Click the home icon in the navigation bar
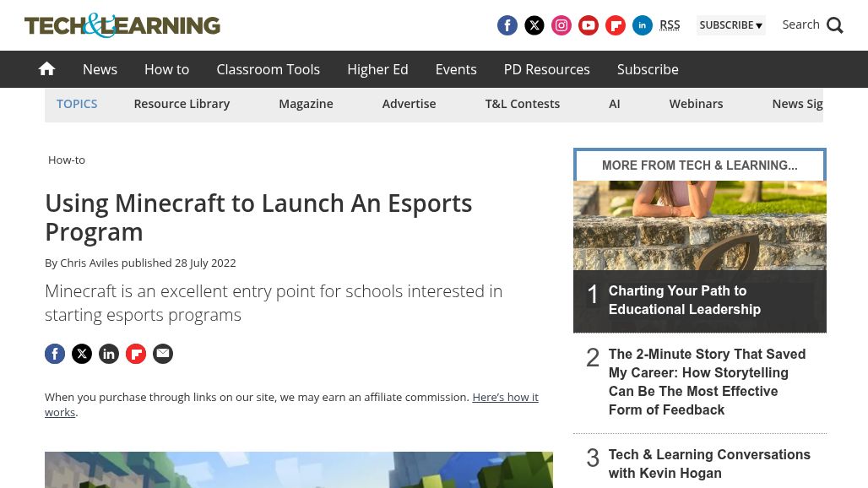Image resolution: width=868 pixels, height=488 pixels. click(46, 68)
